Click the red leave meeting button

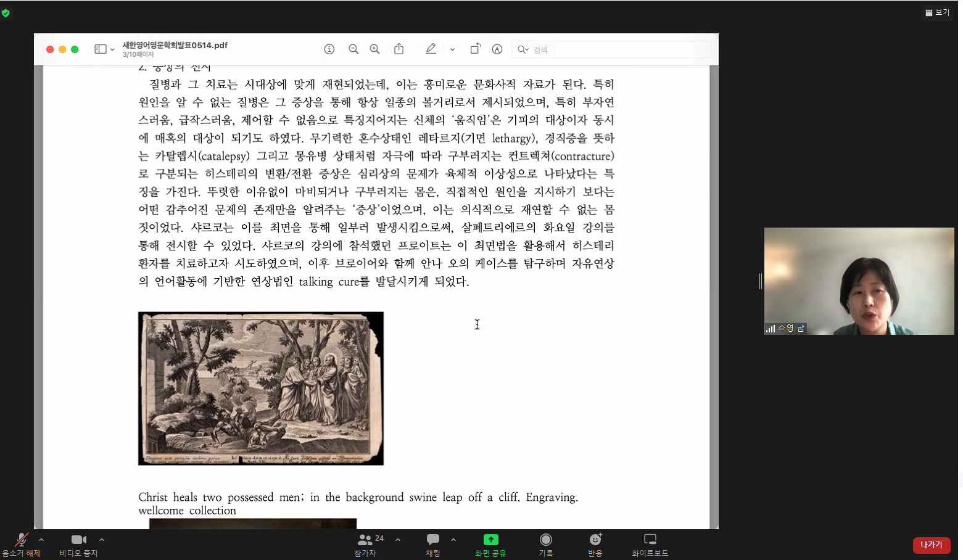coord(932,545)
